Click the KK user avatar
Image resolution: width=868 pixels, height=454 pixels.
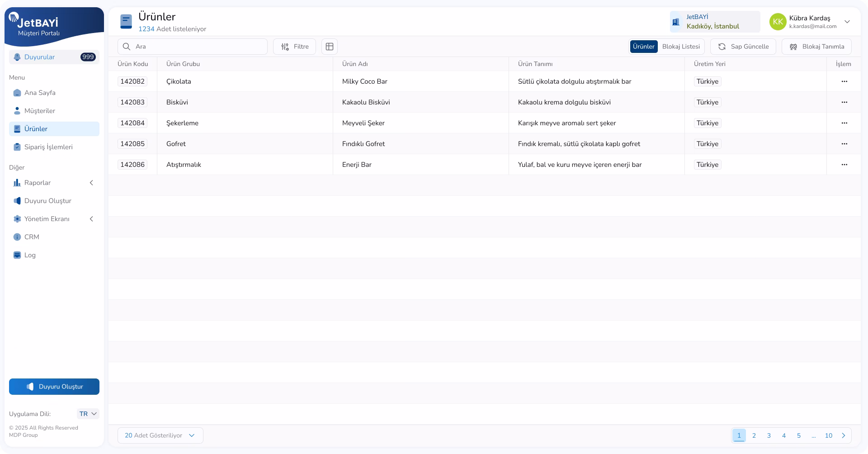[x=778, y=22]
